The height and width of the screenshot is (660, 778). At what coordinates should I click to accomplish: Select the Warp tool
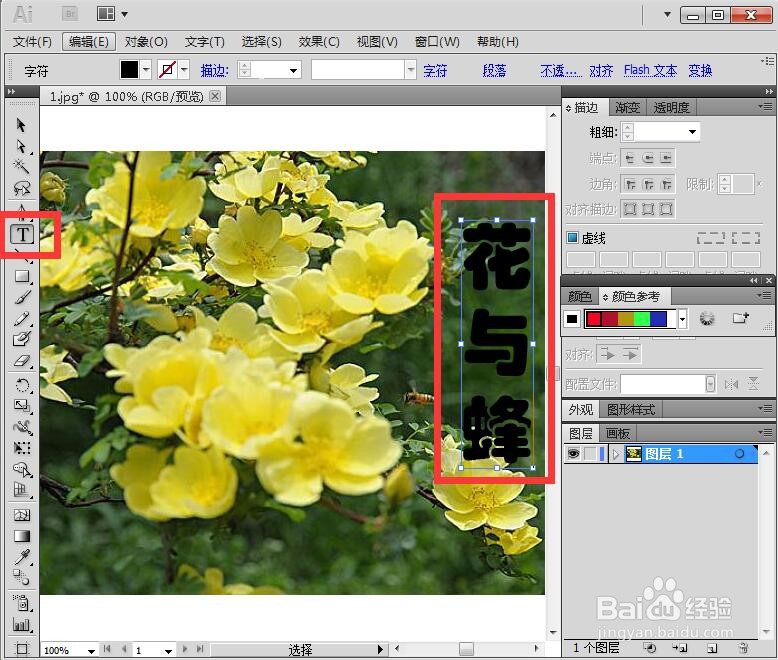[22, 427]
